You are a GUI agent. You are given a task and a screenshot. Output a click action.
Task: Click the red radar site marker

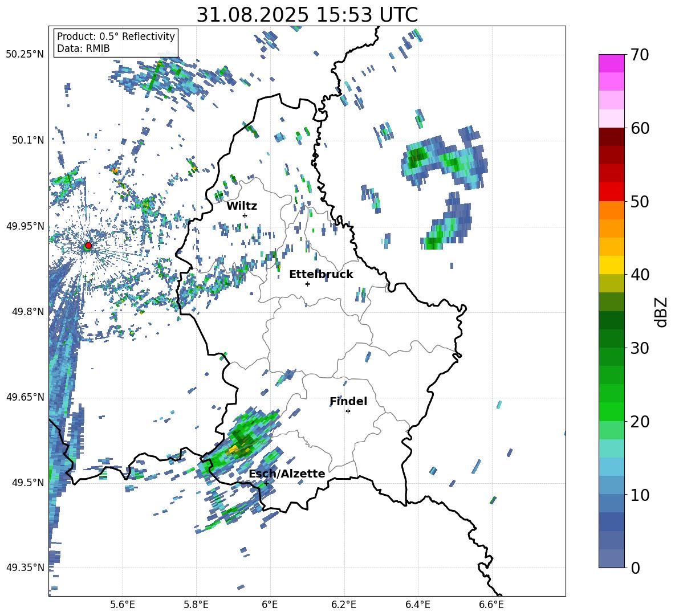(x=88, y=245)
